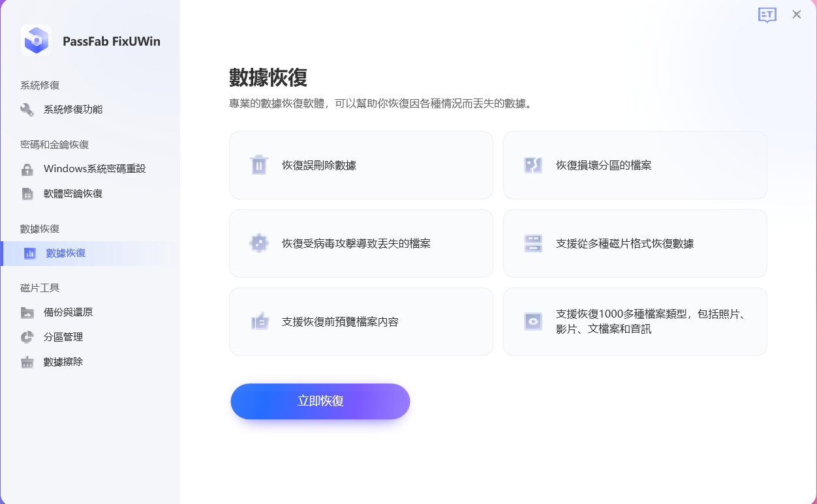Click the broken partition icon in 恢復損壞分區的檔案 card
This screenshot has width=817, height=504.
pos(533,165)
